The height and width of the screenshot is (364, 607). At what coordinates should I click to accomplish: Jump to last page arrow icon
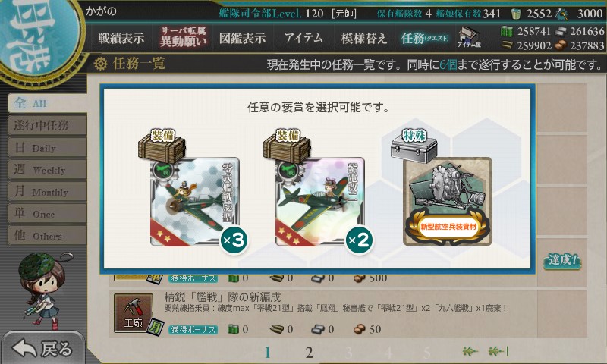pyautogui.click(x=498, y=352)
